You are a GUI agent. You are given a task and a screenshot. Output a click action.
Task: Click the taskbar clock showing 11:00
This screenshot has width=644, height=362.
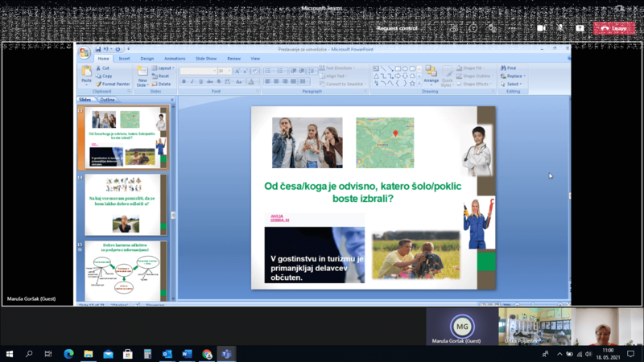pyautogui.click(x=607, y=353)
